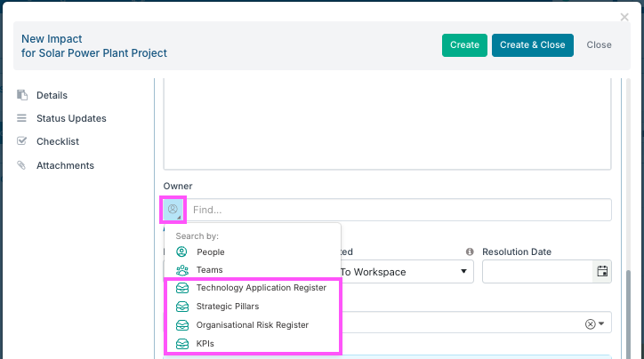
Task: Click the People icon in Search by list
Action: coord(182,252)
